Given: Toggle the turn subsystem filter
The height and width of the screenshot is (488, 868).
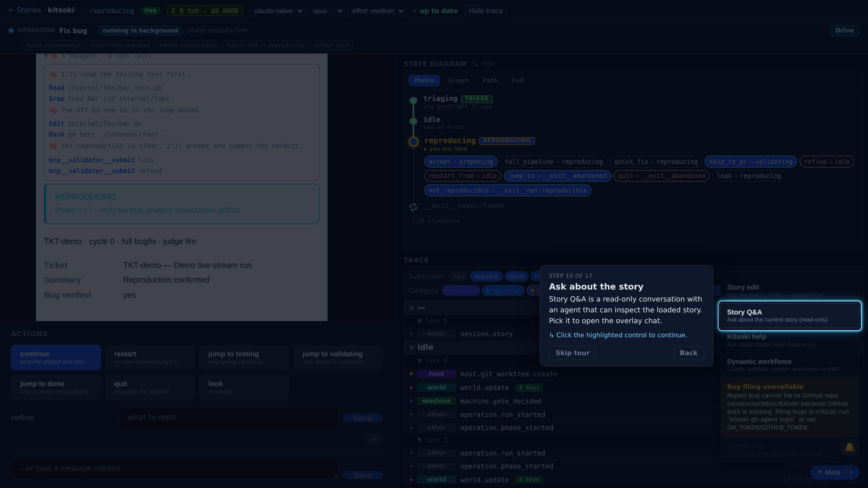Looking at the screenshot, I should [x=458, y=277].
